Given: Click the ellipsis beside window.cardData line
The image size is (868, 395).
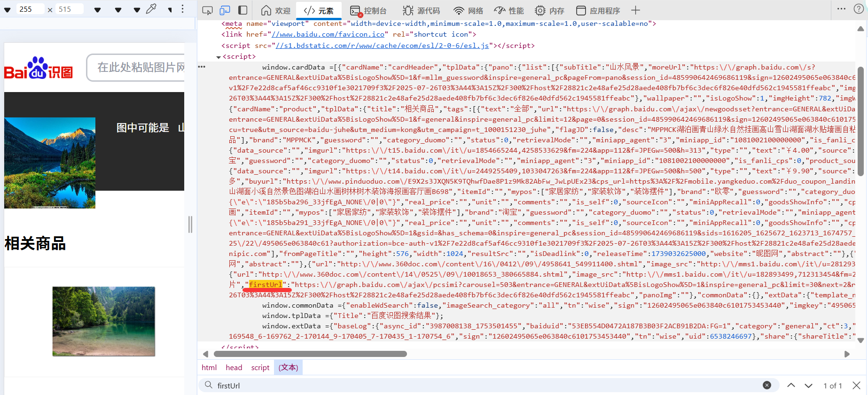Looking at the screenshot, I should point(202,67).
